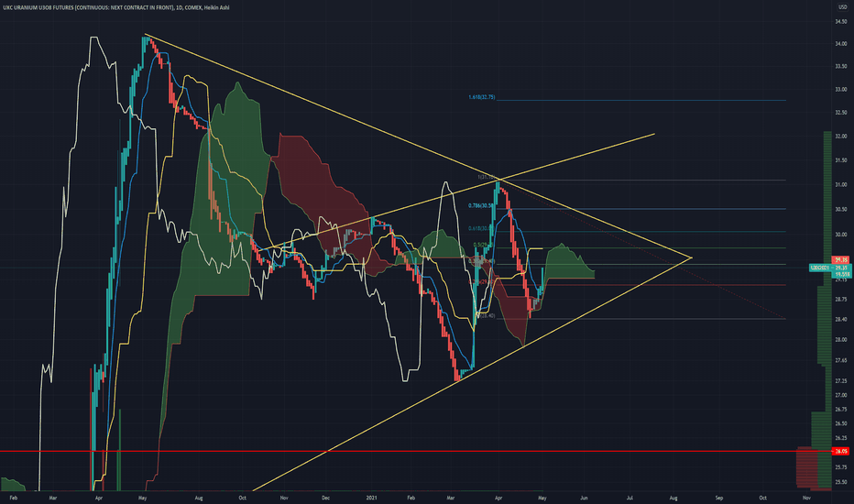Select the 0(28.40) Fibonacci level label

tap(485, 315)
